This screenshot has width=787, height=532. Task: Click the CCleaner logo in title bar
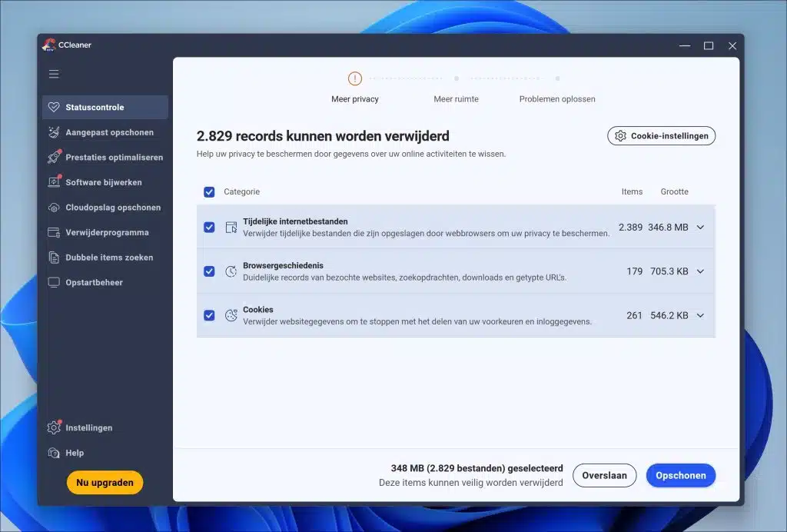[x=48, y=45]
